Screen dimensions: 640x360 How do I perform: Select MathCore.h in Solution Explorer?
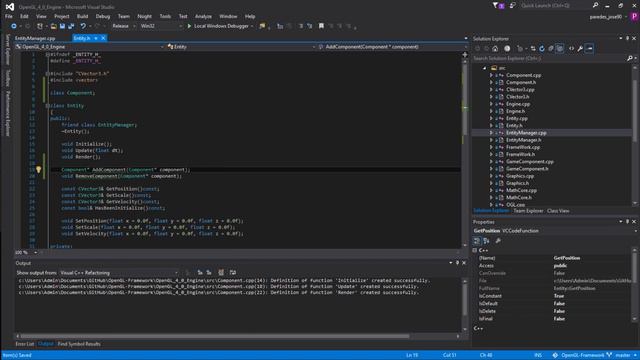(519, 198)
